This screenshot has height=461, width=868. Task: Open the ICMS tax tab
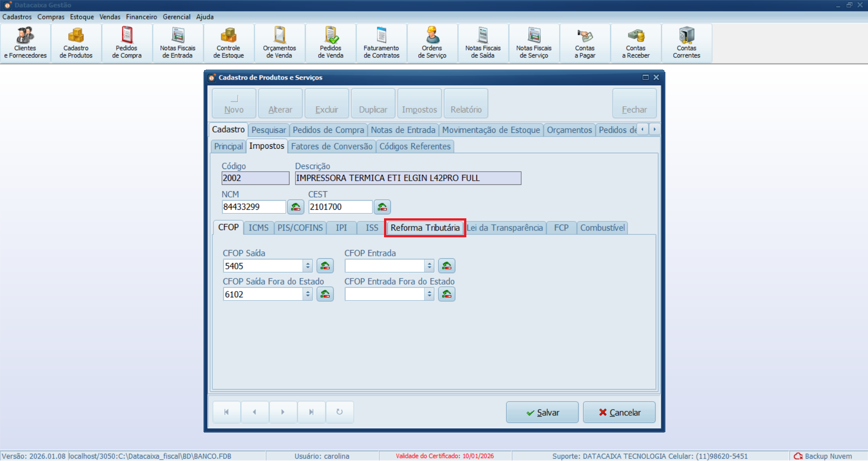258,228
